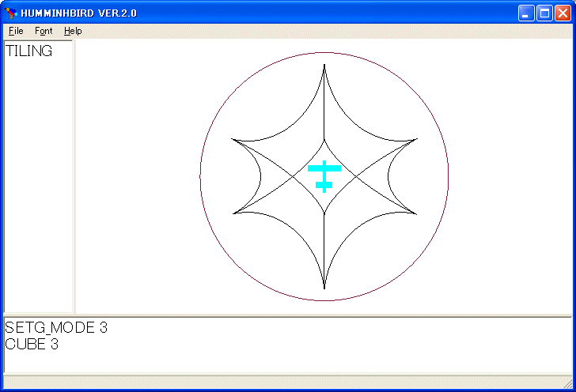Click the bottom vertex of the star figure
576x392 pixels.
click(x=324, y=287)
